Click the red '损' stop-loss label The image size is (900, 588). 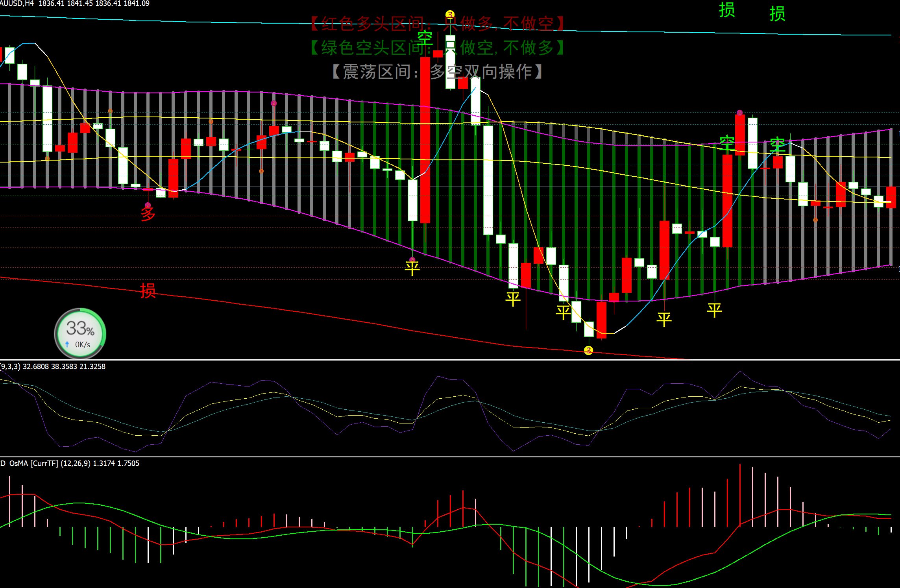[x=148, y=291]
